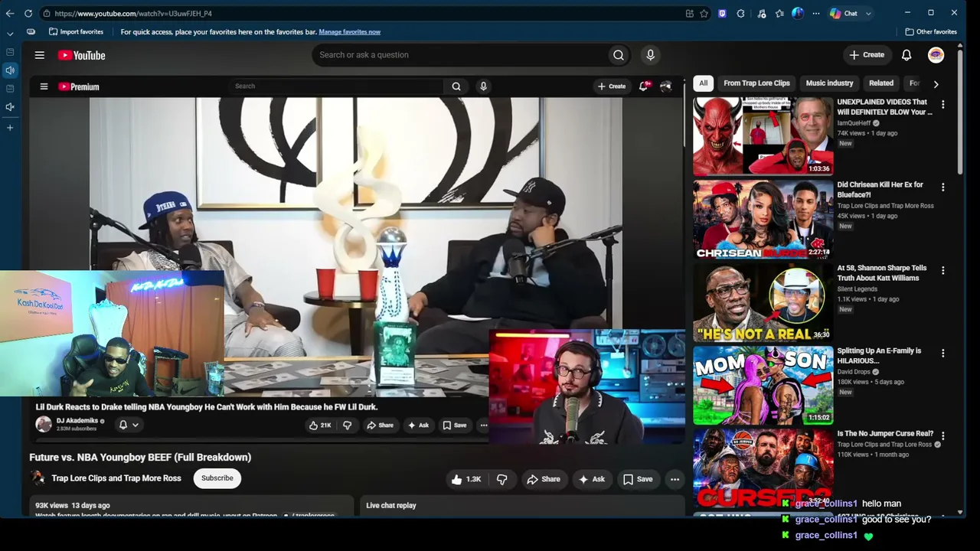The image size is (980, 551).
Task: Open a new tab with the plus icon
Action: [x=10, y=128]
